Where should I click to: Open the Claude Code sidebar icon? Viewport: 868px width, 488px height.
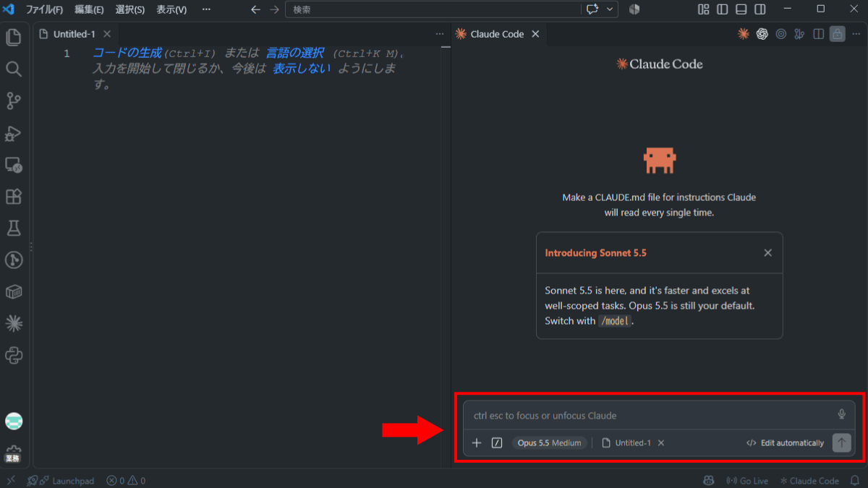click(14, 323)
